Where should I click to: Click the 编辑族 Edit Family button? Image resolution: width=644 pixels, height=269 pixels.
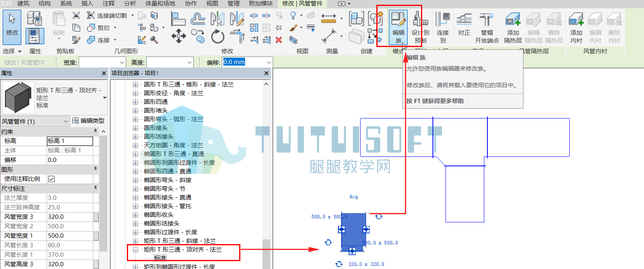398,27
